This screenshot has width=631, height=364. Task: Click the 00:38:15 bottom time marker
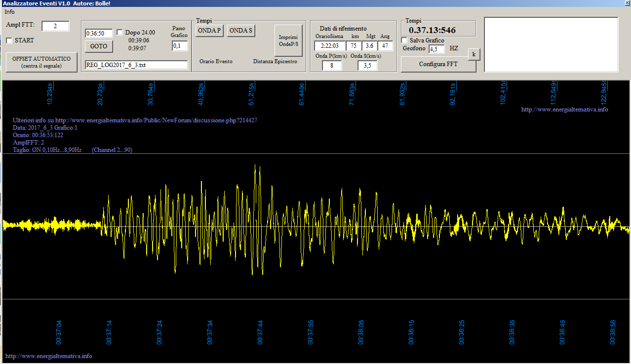coord(411,332)
